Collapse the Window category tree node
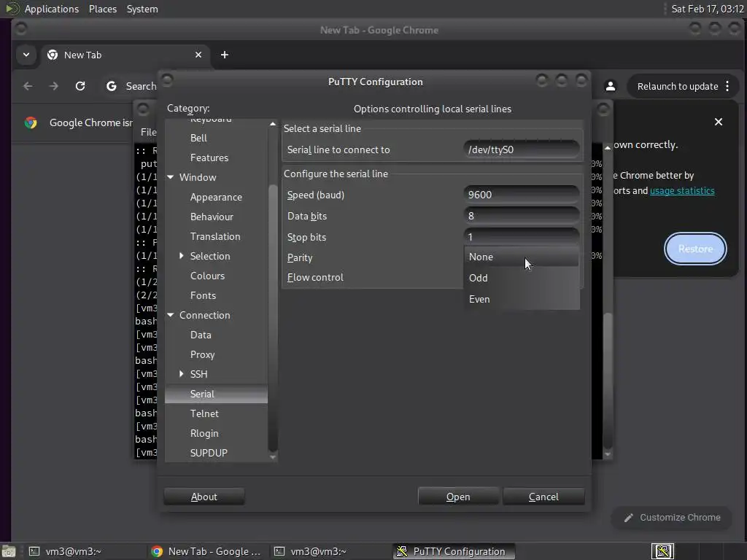The image size is (747, 560). coord(171,177)
